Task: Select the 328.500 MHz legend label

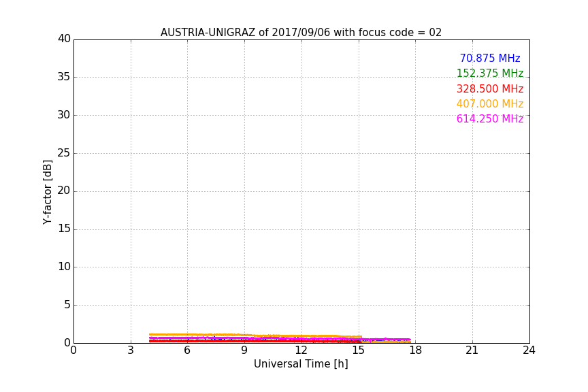Action: [x=490, y=88]
